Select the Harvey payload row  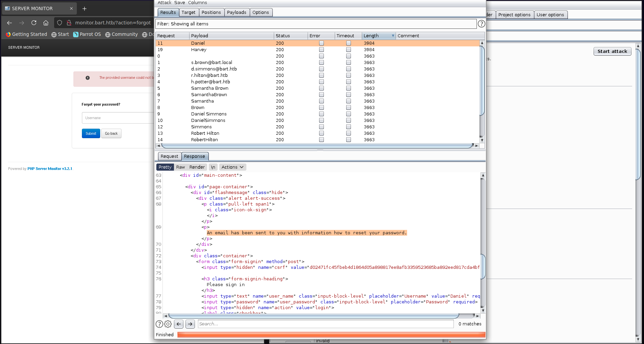click(x=317, y=49)
